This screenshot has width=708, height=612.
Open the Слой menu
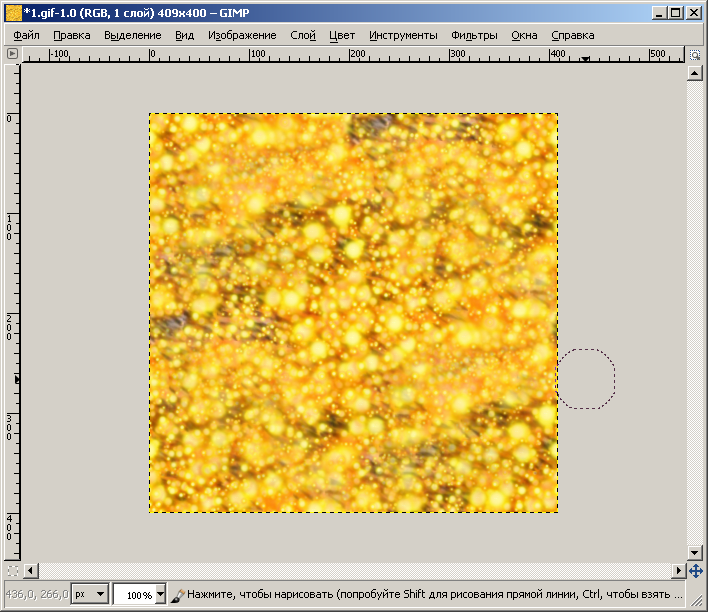pos(303,35)
